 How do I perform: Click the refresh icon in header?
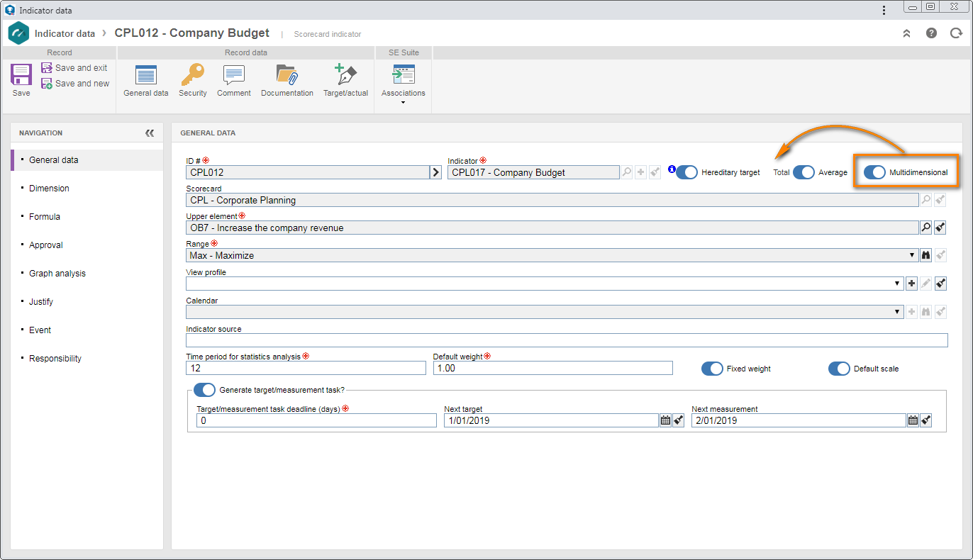click(956, 33)
